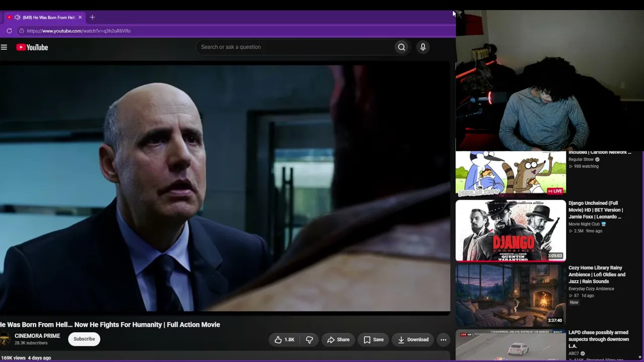This screenshot has height=362, width=644.
Task: Open the CINEMORA PRIME channel name
Action: point(37,336)
